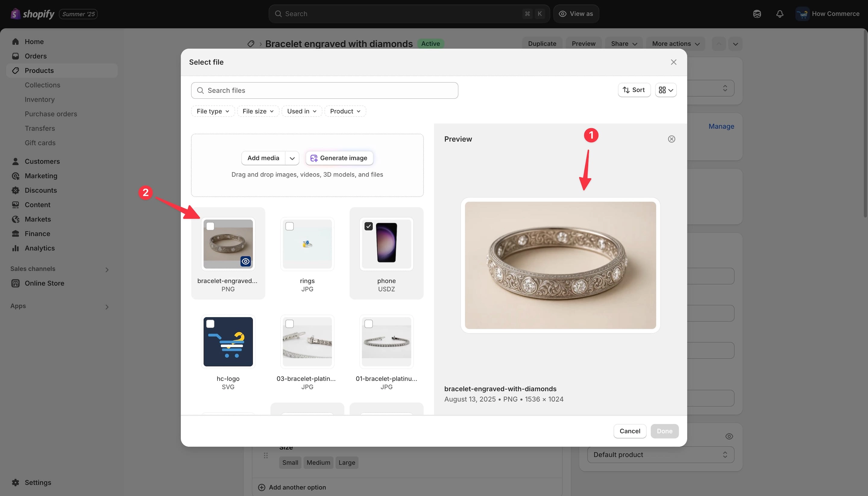Open the File size filter
The width and height of the screenshot is (868, 496).
[x=258, y=111]
